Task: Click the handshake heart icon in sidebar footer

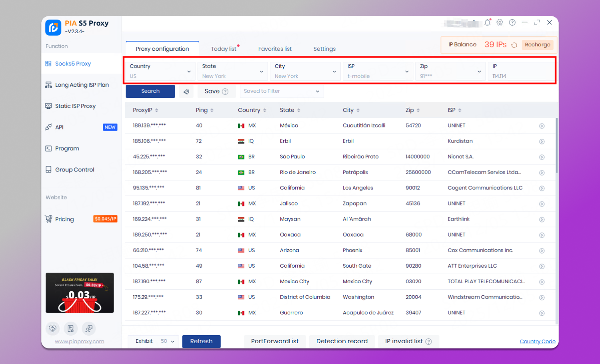Action: (x=52, y=328)
